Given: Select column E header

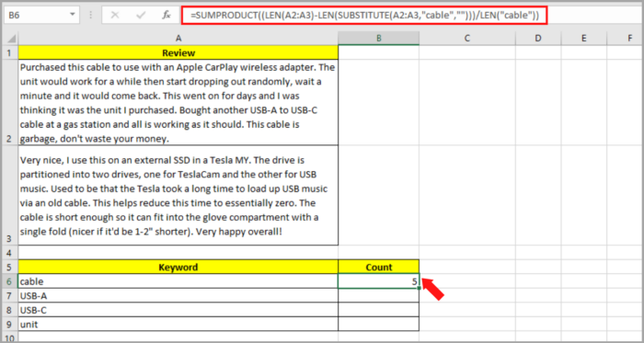Looking at the screenshot, I should pos(583,39).
